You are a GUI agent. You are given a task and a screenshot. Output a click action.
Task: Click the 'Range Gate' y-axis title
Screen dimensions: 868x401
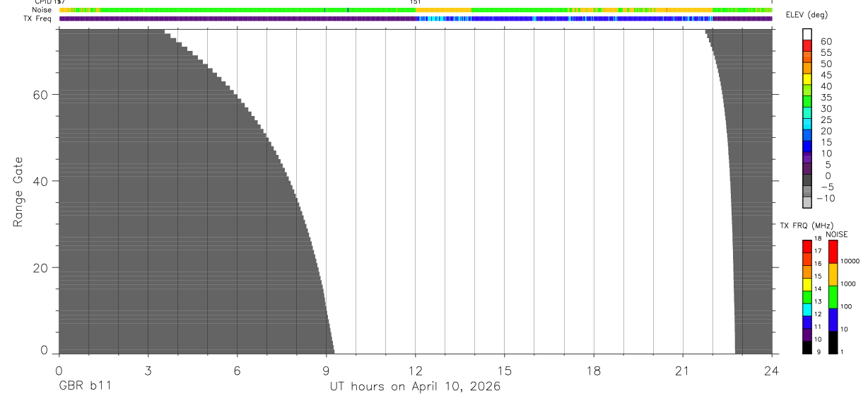tap(18, 192)
